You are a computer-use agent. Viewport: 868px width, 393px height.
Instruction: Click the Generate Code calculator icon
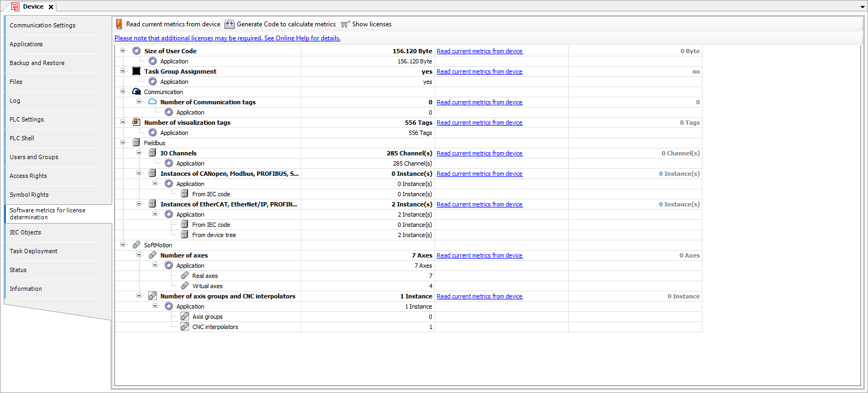pos(229,24)
